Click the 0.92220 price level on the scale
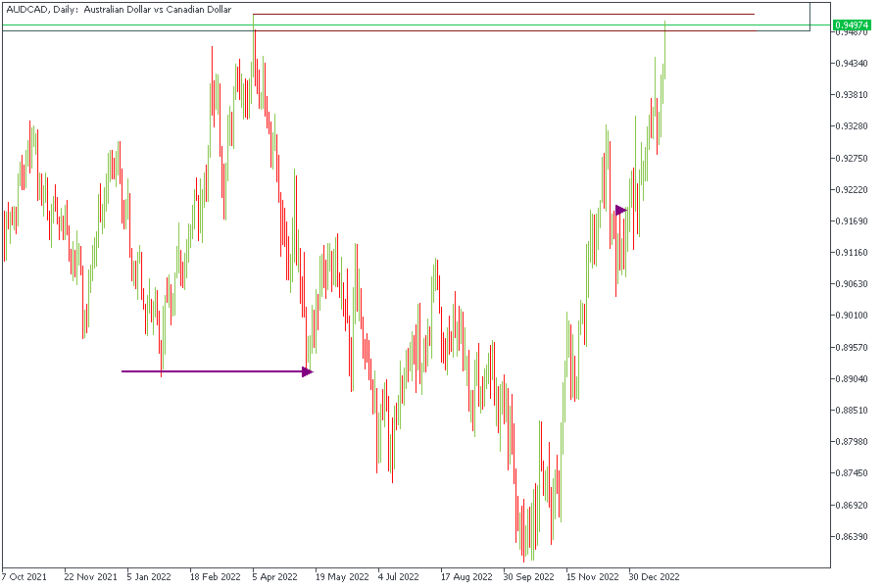This screenshot has height=588, width=882. click(x=852, y=189)
